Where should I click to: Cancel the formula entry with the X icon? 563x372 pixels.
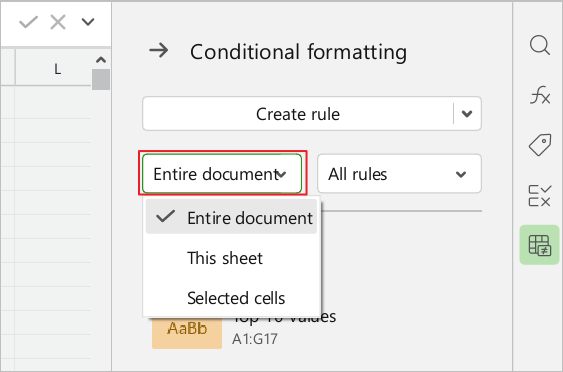coord(58,23)
